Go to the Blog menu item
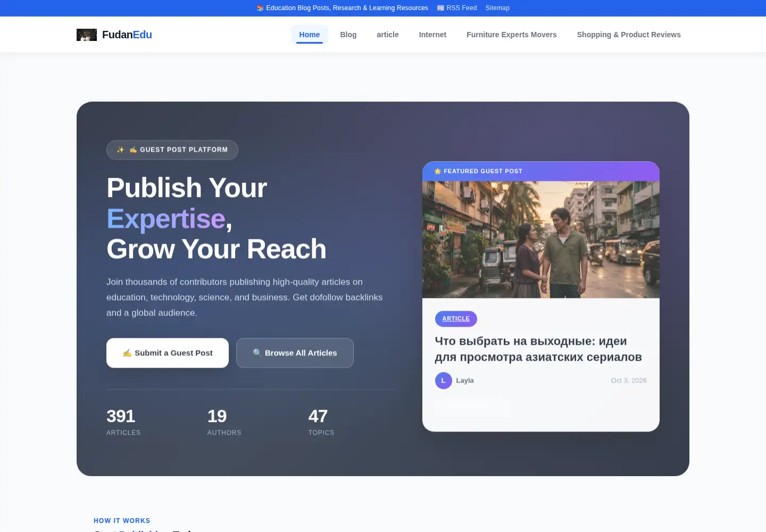This screenshot has height=532, width=766. pyautogui.click(x=348, y=35)
